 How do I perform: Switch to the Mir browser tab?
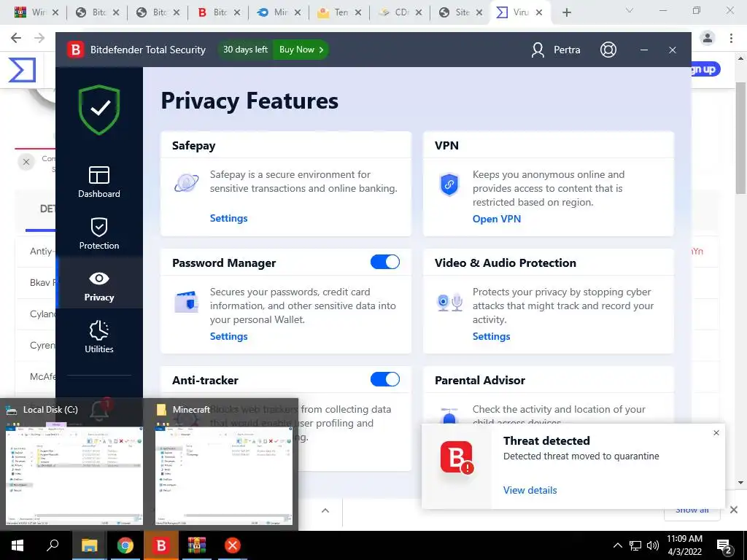click(278, 12)
